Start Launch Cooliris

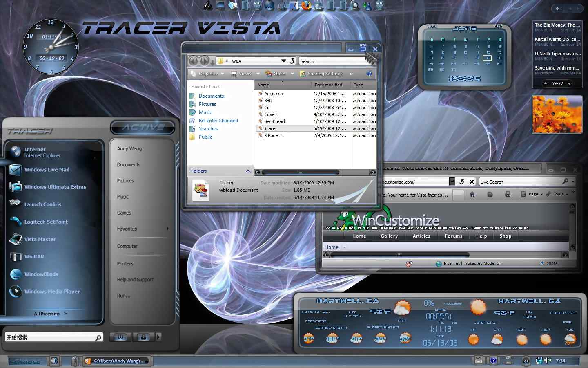pos(53,204)
